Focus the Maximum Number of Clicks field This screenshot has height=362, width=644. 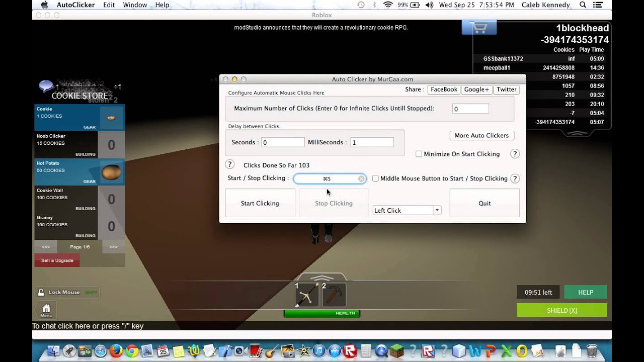(x=470, y=109)
